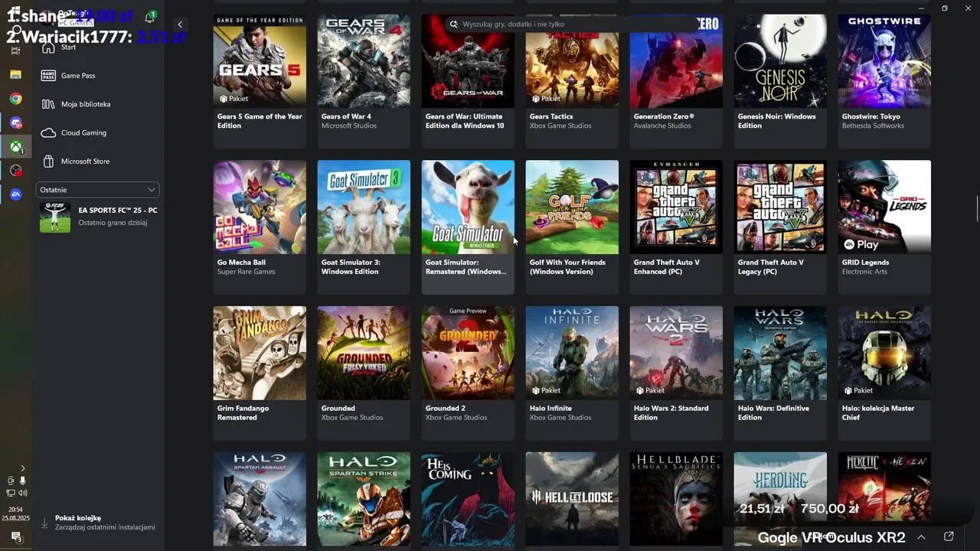Viewport: 980px width, 551px height.
Task: Click the pop-out external link icon
Action: [x=949, y=536]
